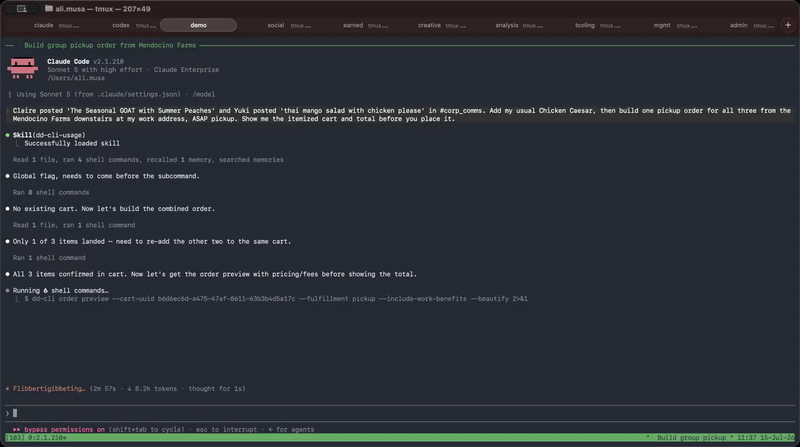Image resolution: width=800 pixels, height=447 pixels.
Task: Click the prompt chevron at input line
Action: (7, 413)
